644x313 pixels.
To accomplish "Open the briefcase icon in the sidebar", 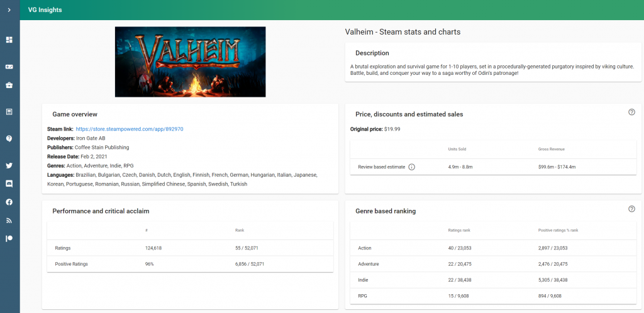I will (x=9, y=85).
